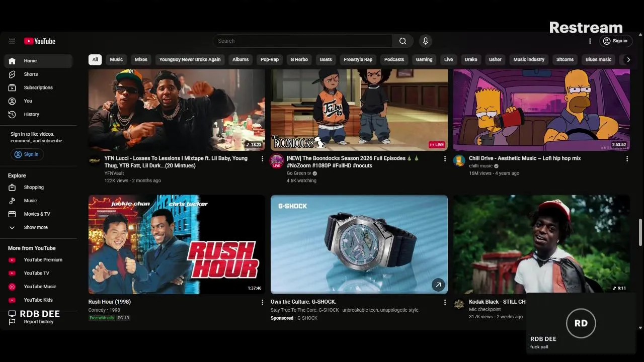The image size is (644, 362).
Task: Select the Beats filter chip
Action: (326, 59)
